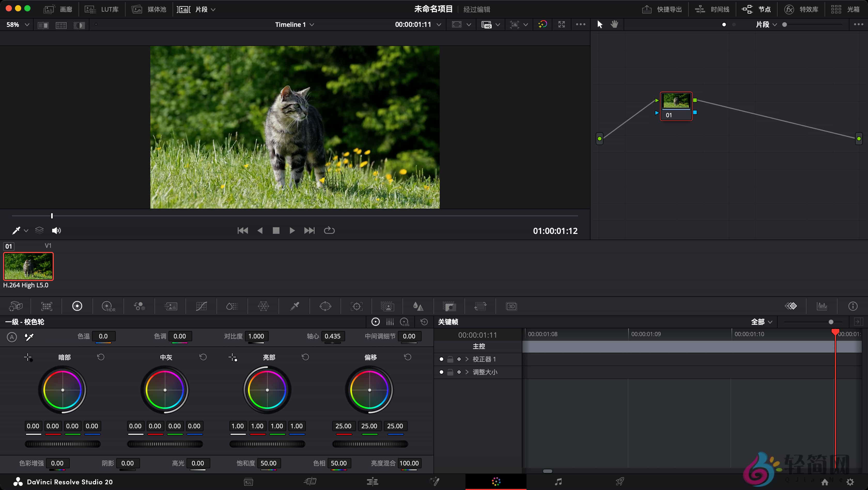Open the Camera Raw palette
868x490 pixels.
(15, 306)
